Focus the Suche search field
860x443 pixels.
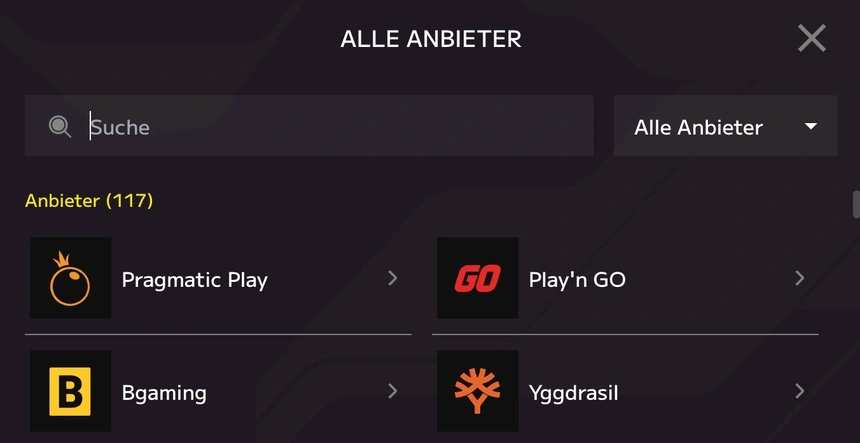pyautogui.click(x=330, y=126)
